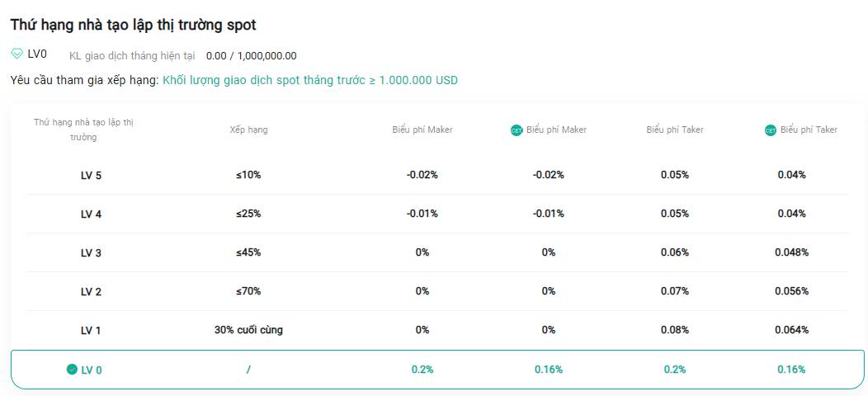Click the CET icon beside Biểu phí Taker
Viewport: 868px width, 396px height.
pos(771,130)
